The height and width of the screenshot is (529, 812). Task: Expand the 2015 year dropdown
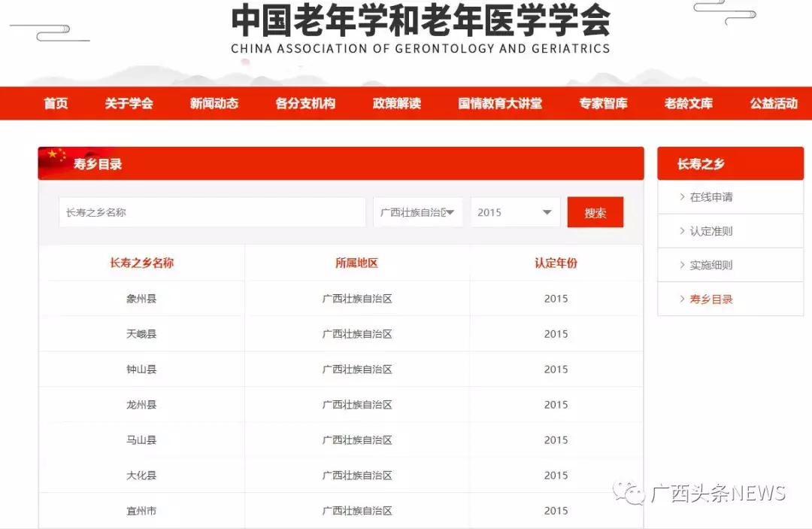515,212
